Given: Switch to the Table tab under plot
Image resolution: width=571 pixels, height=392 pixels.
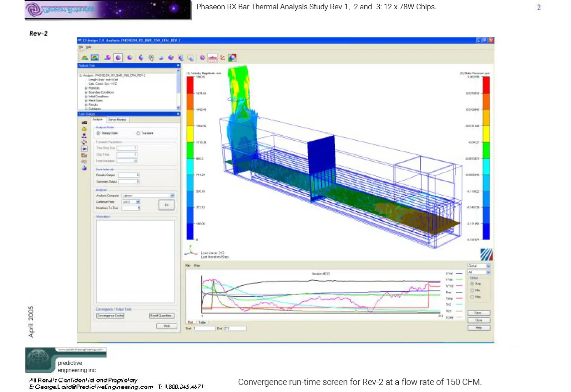Looking at the screenshot, I should pyautogui.click(x=202, y=322).
